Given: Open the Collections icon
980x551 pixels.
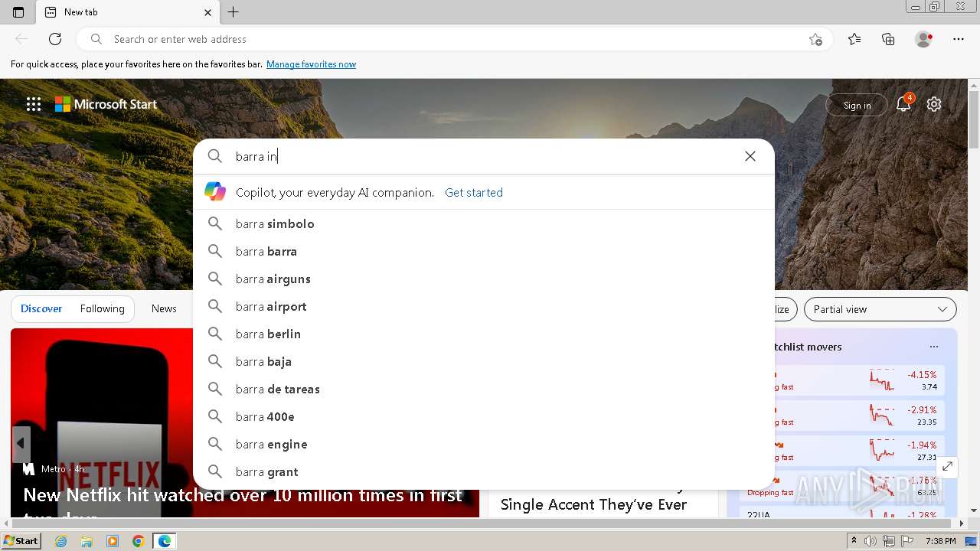Looking at the screenshot, I should [888, 39].
